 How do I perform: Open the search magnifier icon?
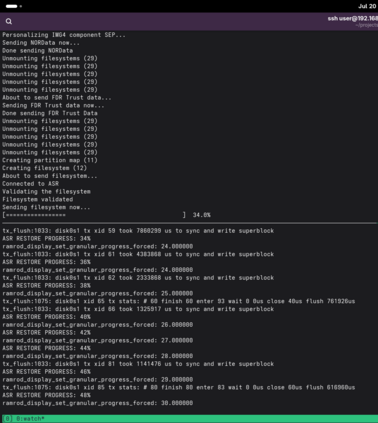tap(9, 21)
